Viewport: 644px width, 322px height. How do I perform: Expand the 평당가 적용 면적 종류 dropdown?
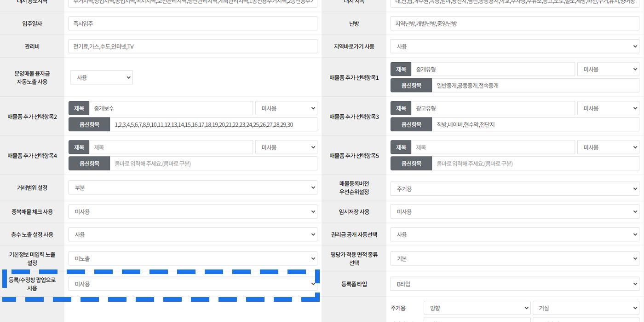click(x=515, y=259)
